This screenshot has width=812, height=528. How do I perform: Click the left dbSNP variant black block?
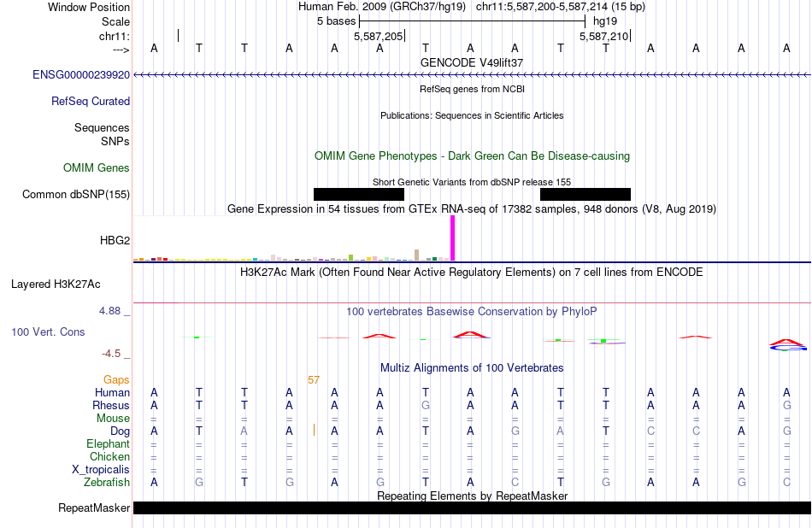click(x=359, y=194)
